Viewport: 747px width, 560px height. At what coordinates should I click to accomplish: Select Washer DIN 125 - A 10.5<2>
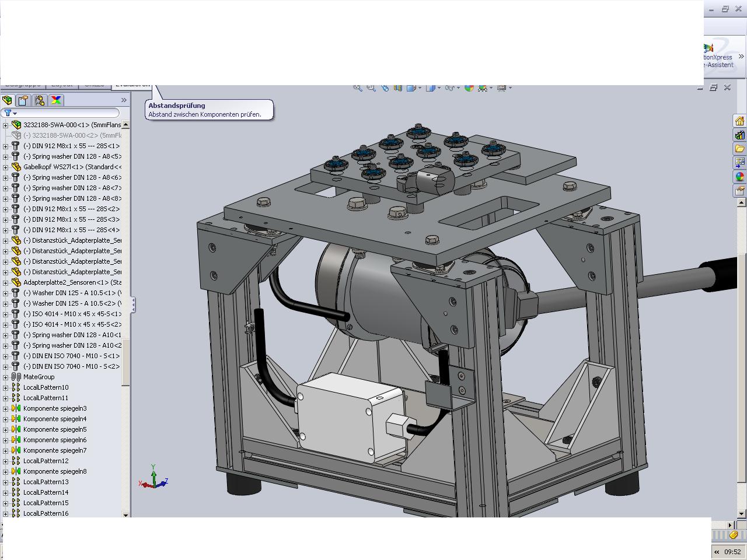pos(72,303)
